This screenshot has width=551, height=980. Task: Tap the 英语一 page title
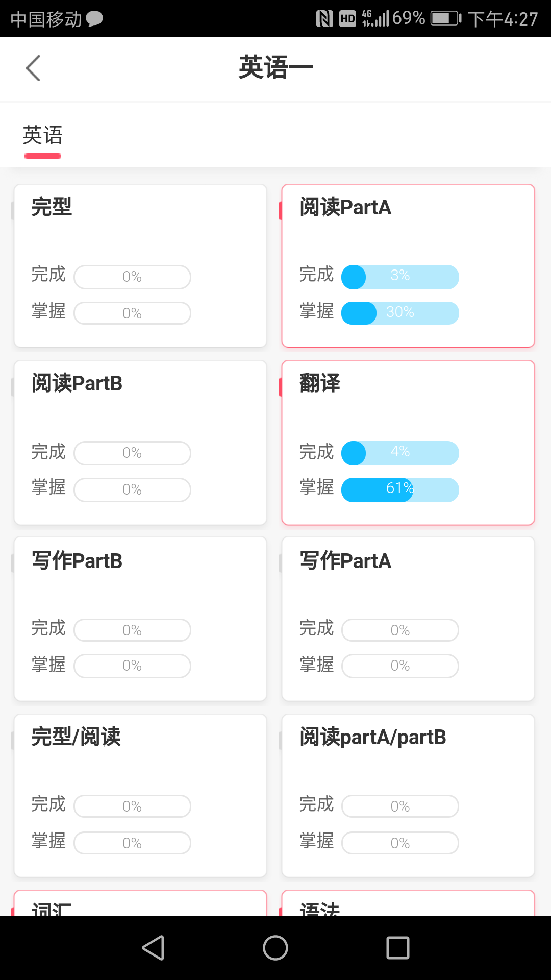[275, 67]
